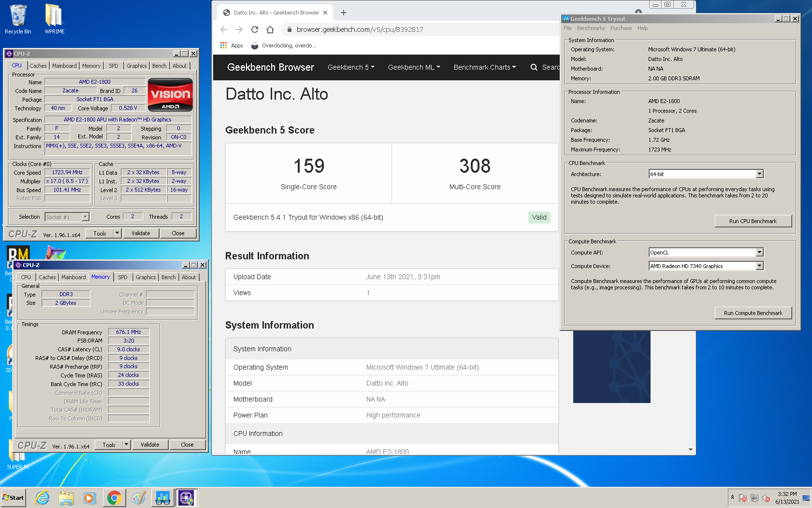Click the Tools button in top CPU-Z window
This screenshot has width=812, height=508.
click(x=100, y=233)
